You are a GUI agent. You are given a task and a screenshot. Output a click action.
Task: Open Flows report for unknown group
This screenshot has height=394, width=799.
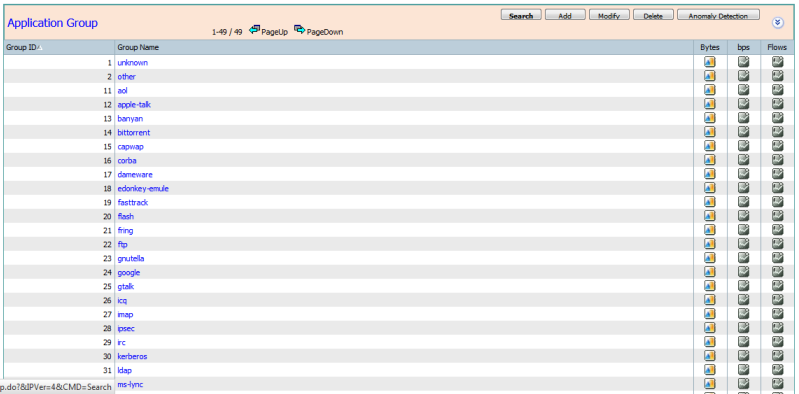(777, 62)
